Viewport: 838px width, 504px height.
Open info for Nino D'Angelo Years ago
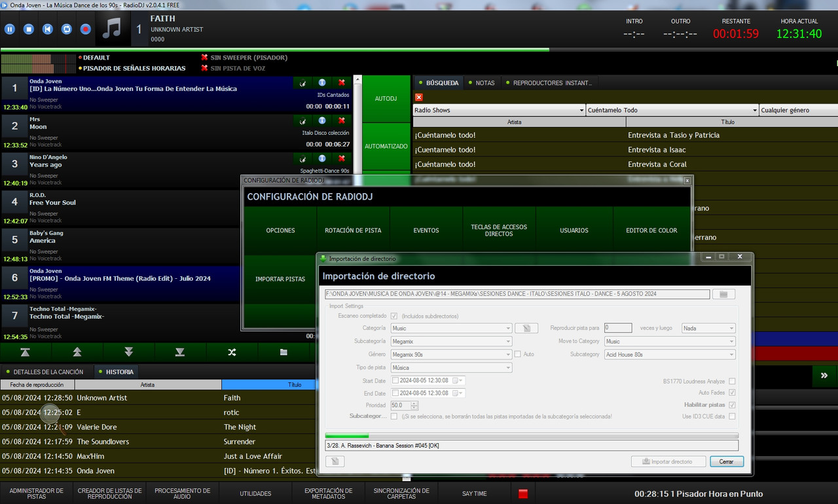point(322,158)
